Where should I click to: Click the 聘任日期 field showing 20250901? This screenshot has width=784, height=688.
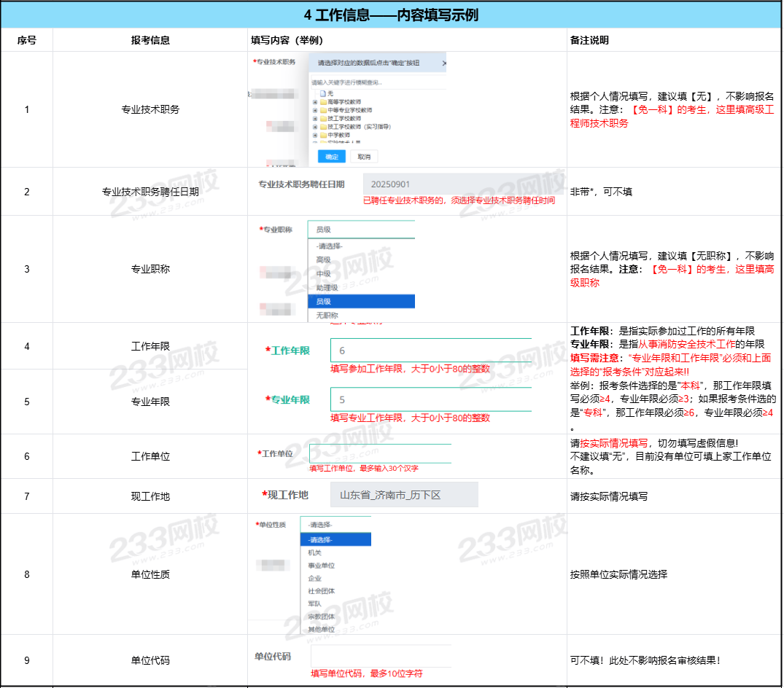(464, 184)
